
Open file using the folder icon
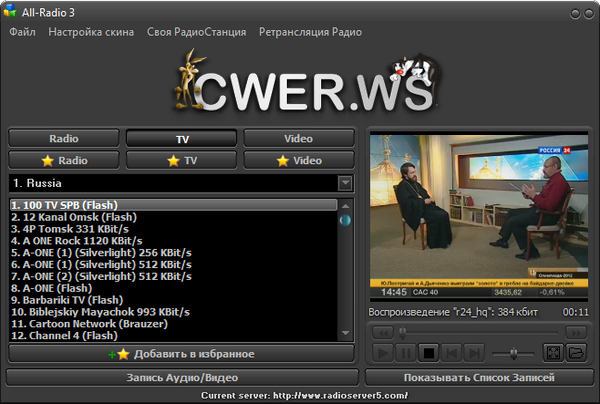click(576, 353)
